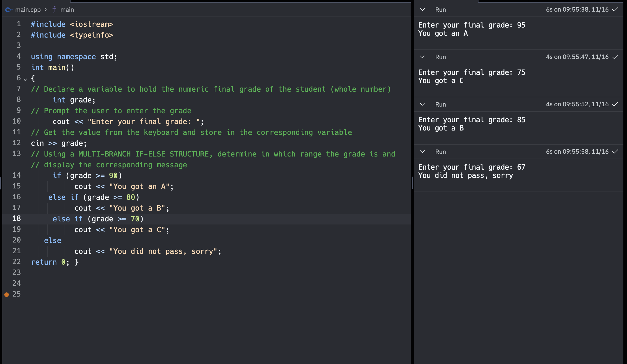The width and height of the screenshot is (627, 364).
Task: Remove the orange breakpoint dot on line 25
Action: (x=7, y=294)
